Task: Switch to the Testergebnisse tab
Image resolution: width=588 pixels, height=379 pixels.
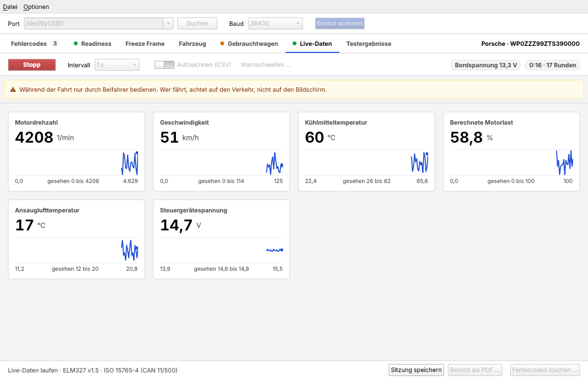Action: point(369,44)
